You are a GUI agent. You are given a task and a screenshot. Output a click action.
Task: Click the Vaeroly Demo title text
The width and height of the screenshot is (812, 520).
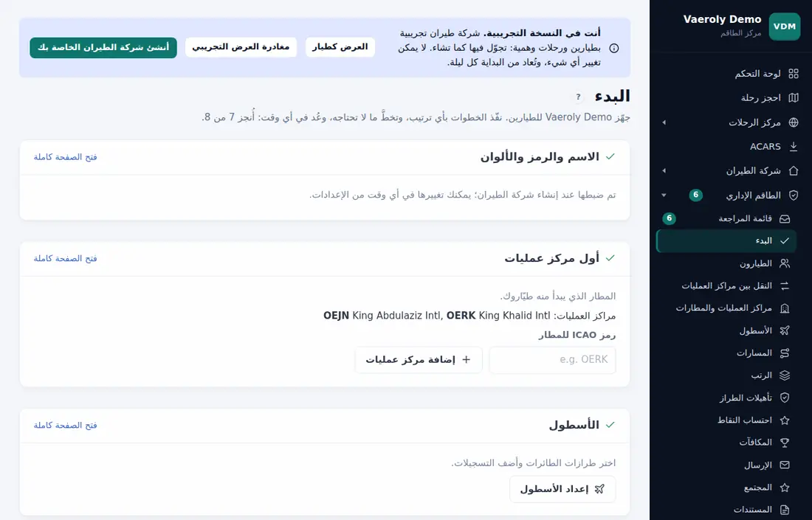(722, 19)
